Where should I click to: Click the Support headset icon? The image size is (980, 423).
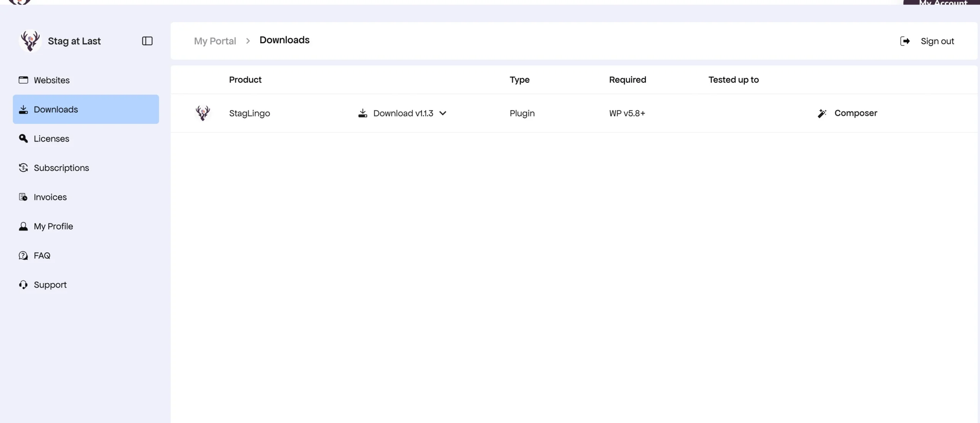click(23, 285)
